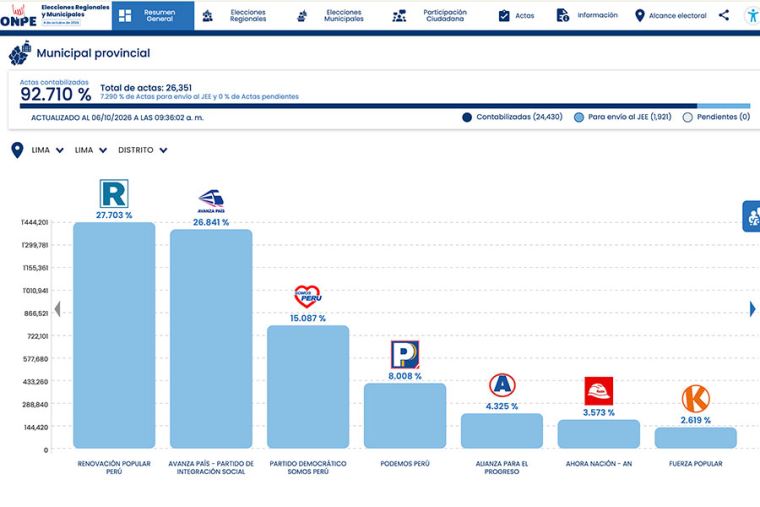Open the share icon in header
Viewport: 760px width, 507px height.
(724, 15)
